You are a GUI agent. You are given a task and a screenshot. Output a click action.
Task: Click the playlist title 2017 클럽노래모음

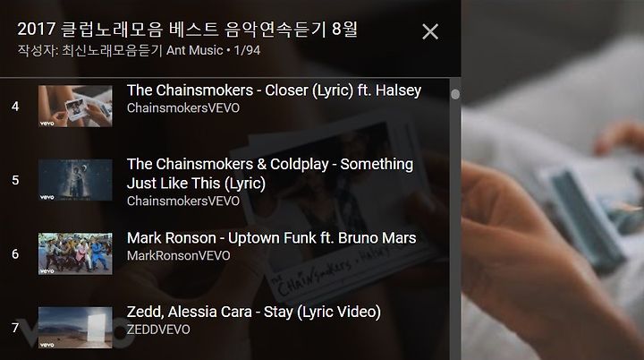coord(187,30)
